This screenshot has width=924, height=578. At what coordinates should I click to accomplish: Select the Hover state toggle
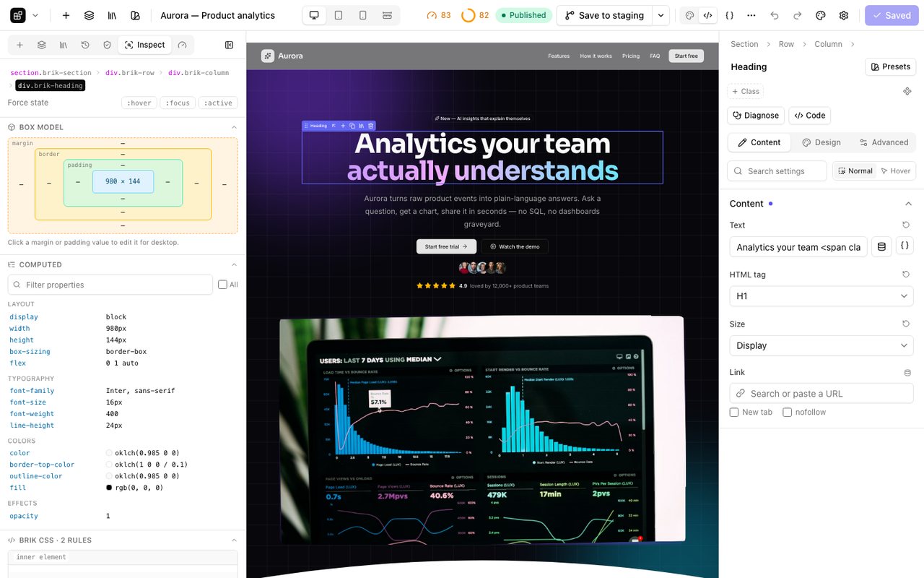[x=895, y=171]
